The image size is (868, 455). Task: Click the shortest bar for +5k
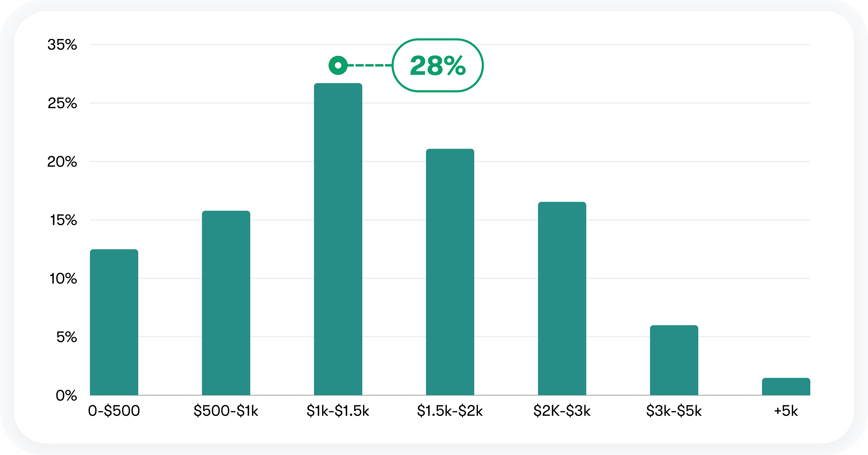786,387
